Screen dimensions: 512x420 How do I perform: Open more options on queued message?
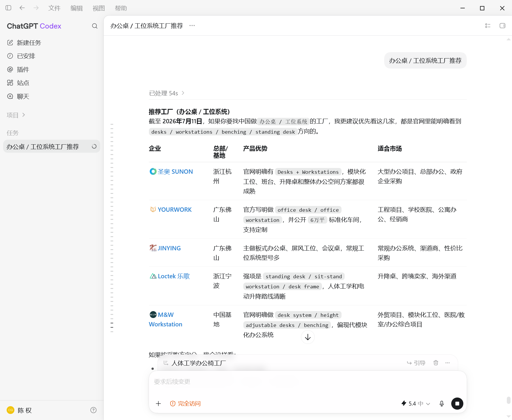[447, 363]
